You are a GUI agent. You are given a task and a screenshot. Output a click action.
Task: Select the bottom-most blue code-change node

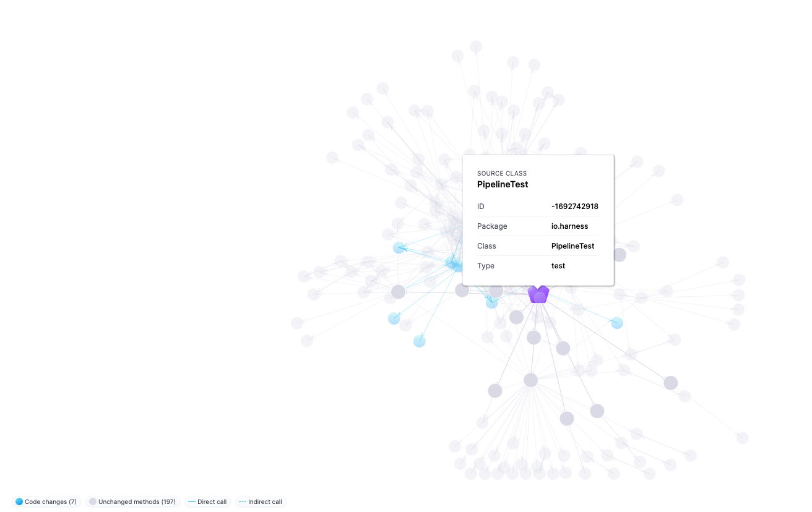tap(420, 341)
